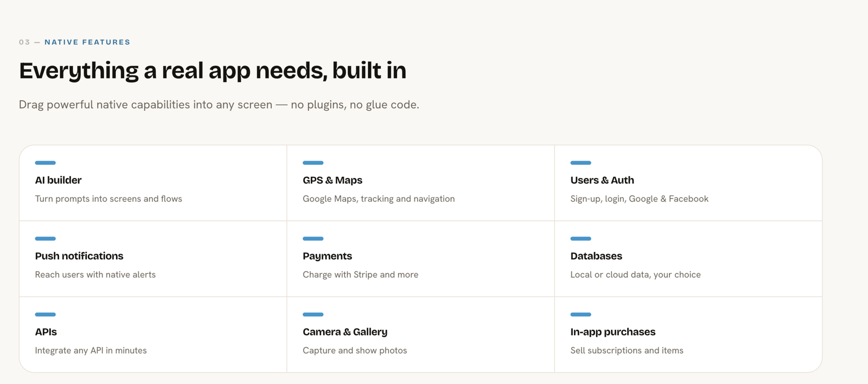Click the 'Everything a real app needs' headline
This screenshot has width=868, height=384.
213,71
